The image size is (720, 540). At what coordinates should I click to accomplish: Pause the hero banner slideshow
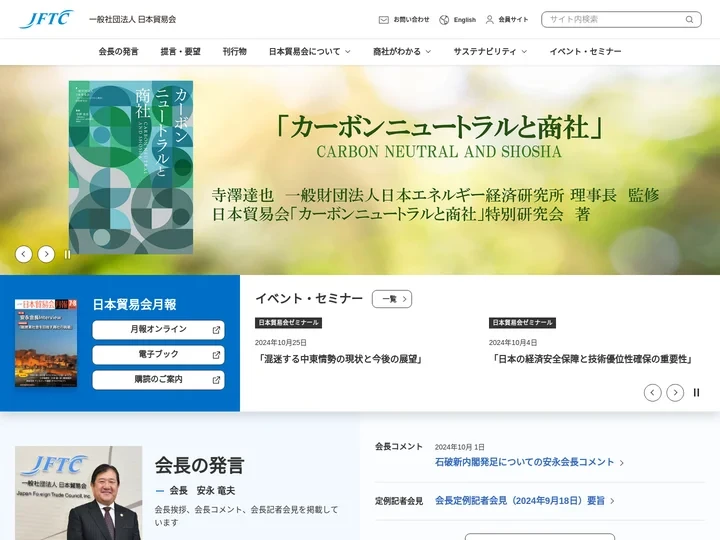coord(67,254)
